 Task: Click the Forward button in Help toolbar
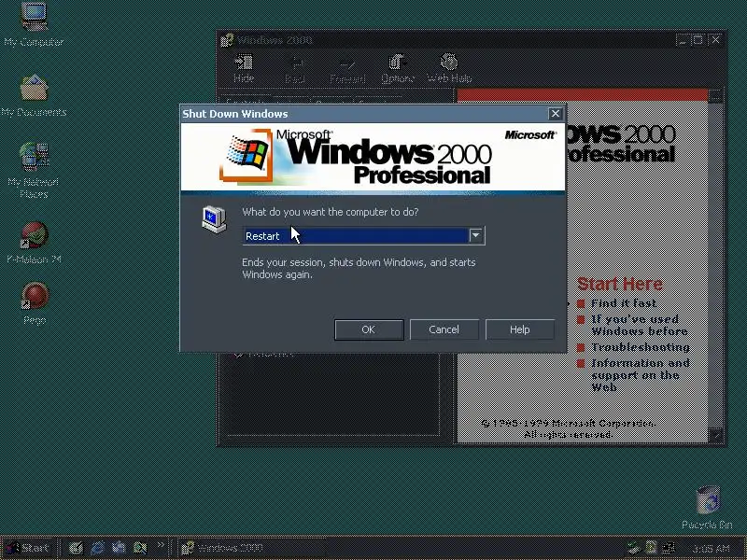click(x=347, y=69)
